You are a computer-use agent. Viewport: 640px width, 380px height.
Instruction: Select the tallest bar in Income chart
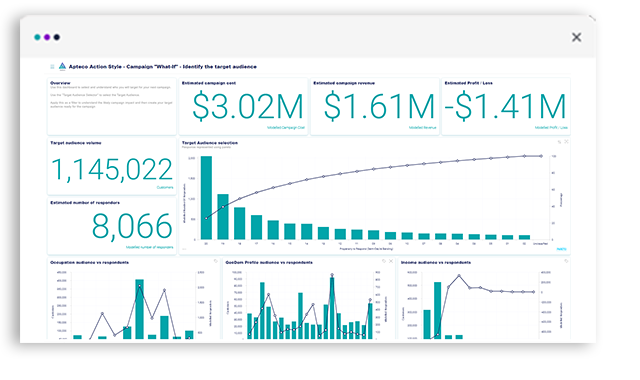click(438, 310)
